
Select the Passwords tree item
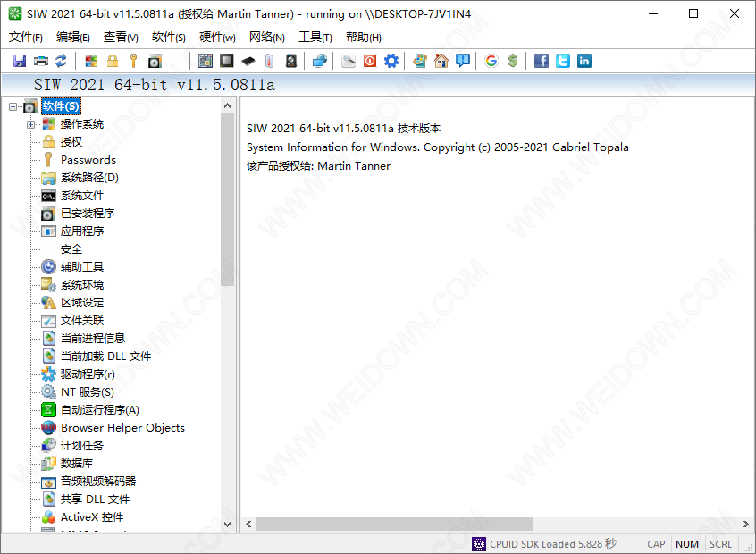click(x=88, y=160)
